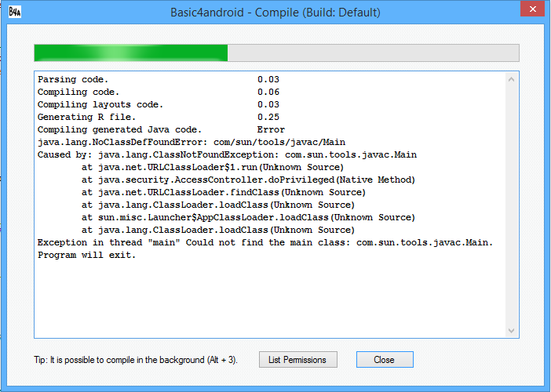Click the "Parsing code." log line

tap(74, 80)
